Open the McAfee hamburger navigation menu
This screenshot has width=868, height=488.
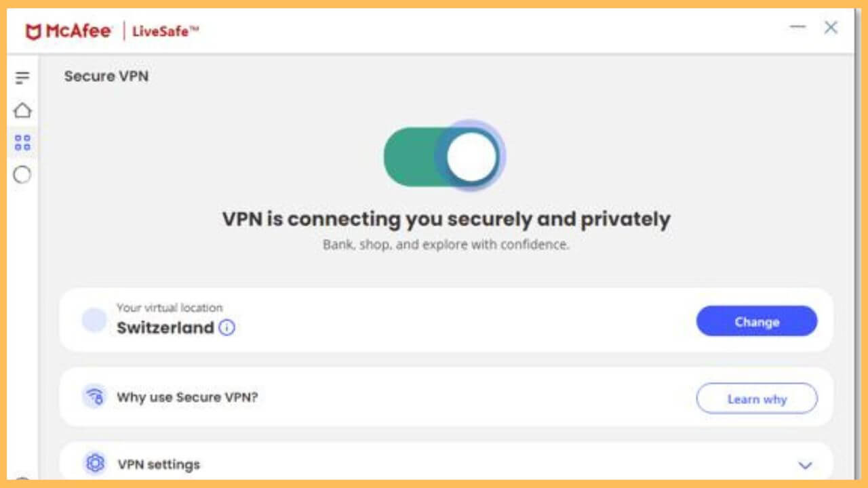(x=22, y=77)
